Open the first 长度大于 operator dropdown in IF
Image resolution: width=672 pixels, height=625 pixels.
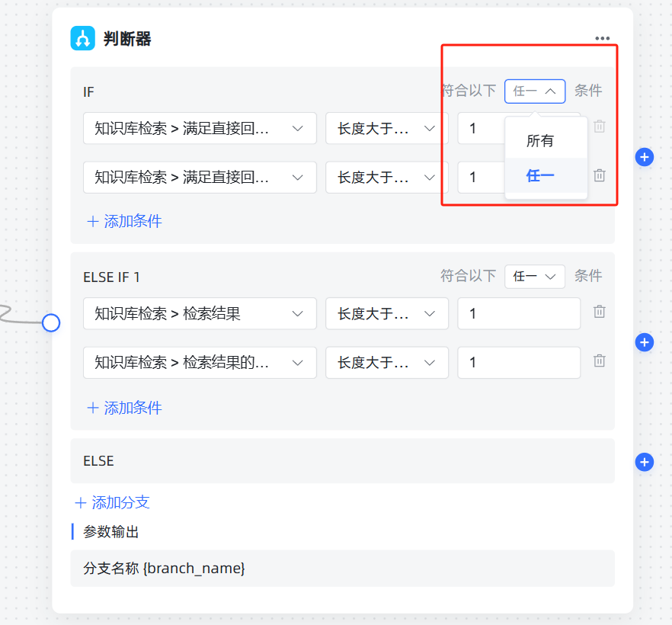point(386,128)
